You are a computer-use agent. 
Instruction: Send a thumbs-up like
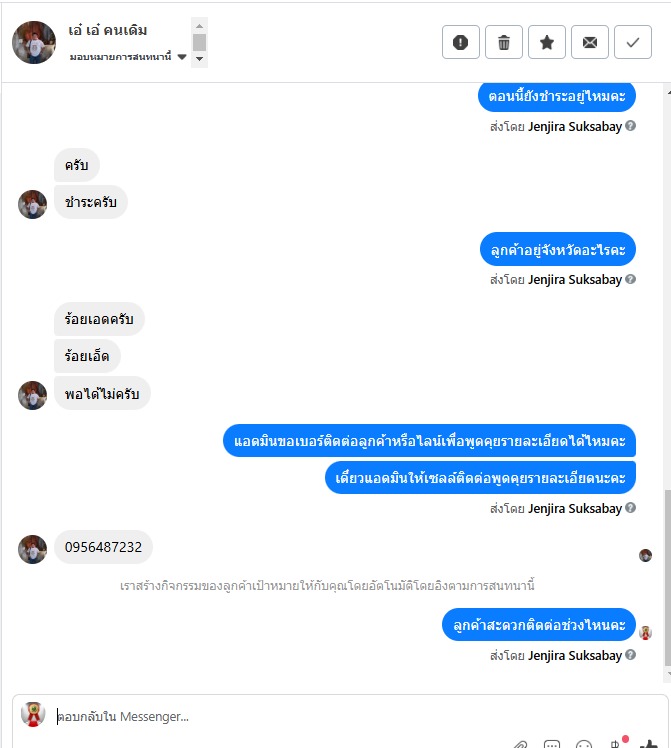[x=649, y=744]
